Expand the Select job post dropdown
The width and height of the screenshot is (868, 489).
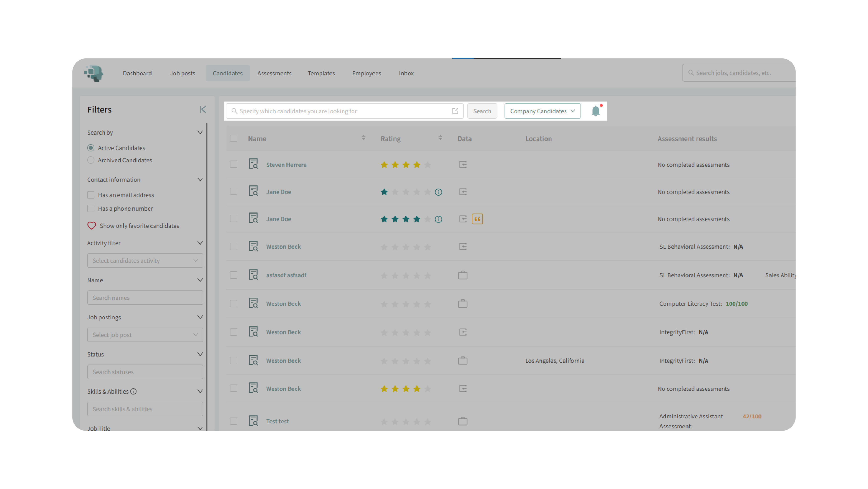click(x=145, y=335)
